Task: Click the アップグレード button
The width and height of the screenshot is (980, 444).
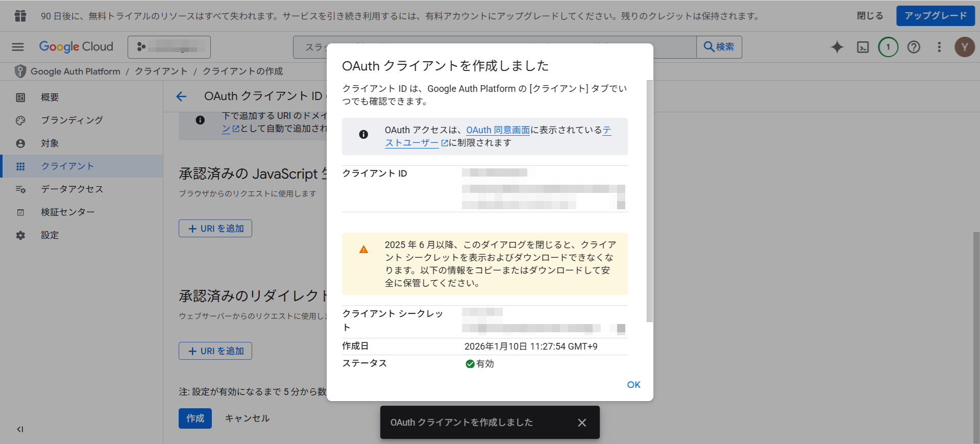Action: [x=935, y=16]
